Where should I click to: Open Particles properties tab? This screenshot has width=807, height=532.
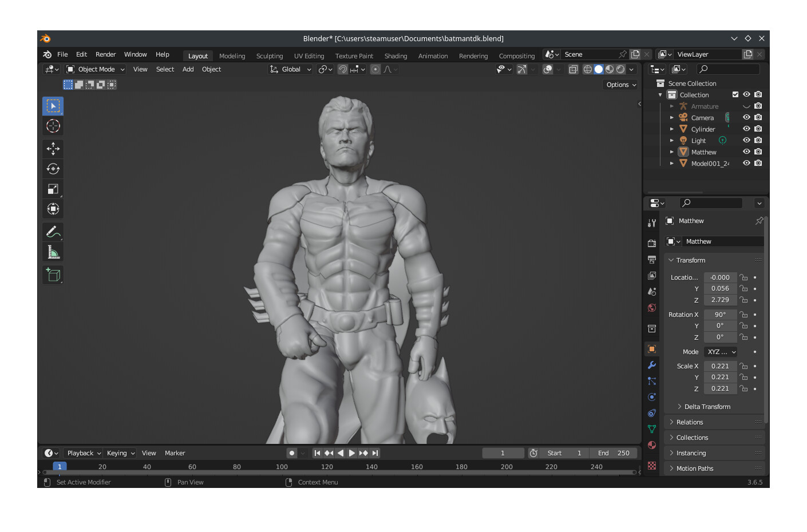tap(652, 381)
